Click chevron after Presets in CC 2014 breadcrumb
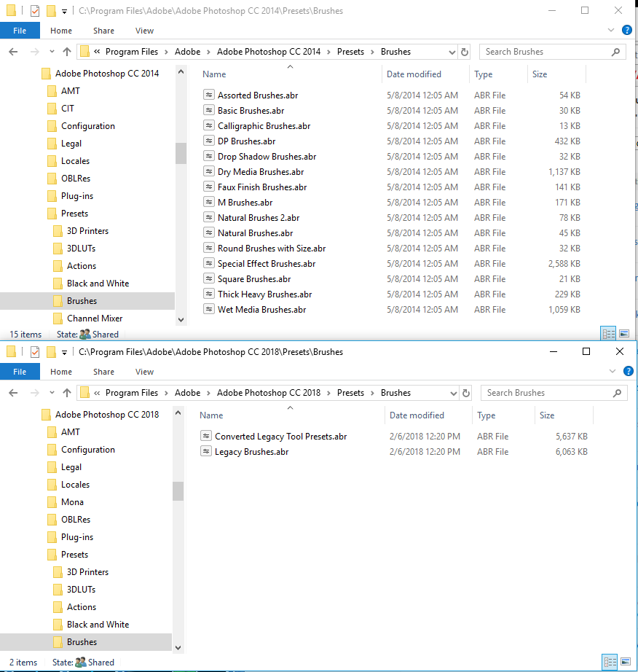638x672 pixels. point(372,52)
